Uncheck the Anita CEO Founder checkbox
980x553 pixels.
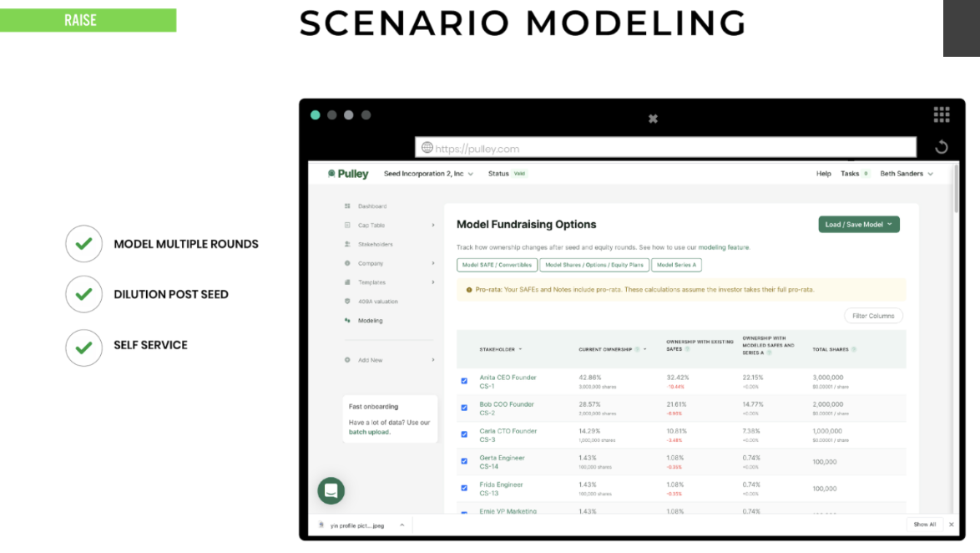tap(464, 381)
